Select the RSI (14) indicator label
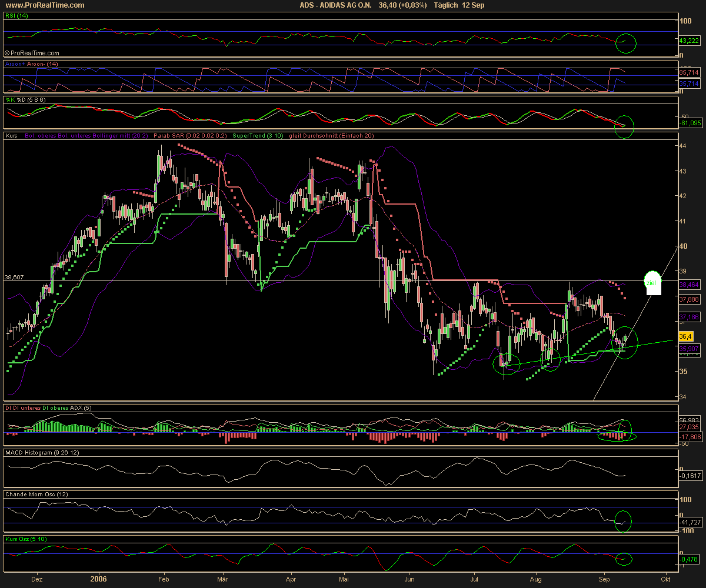This screenshot has width=706, height=588. [x=16, y=16]
